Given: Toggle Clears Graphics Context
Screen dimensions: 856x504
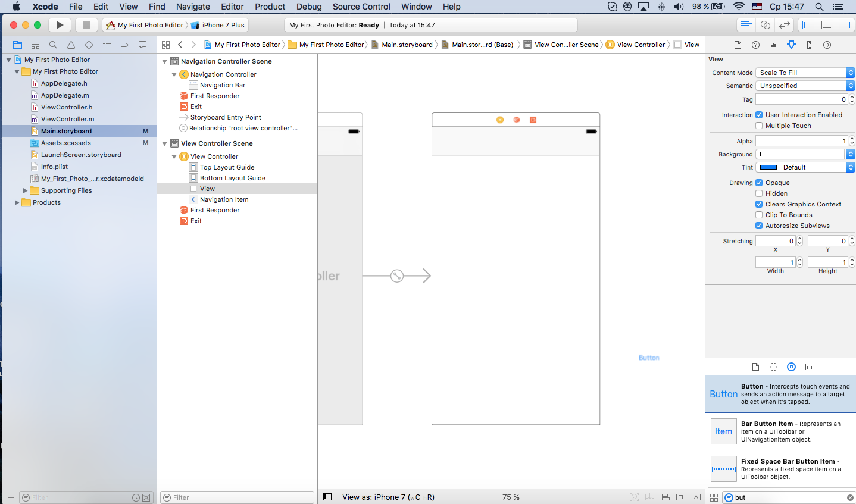Looking at the screenshot, I should tap(759, 204).
